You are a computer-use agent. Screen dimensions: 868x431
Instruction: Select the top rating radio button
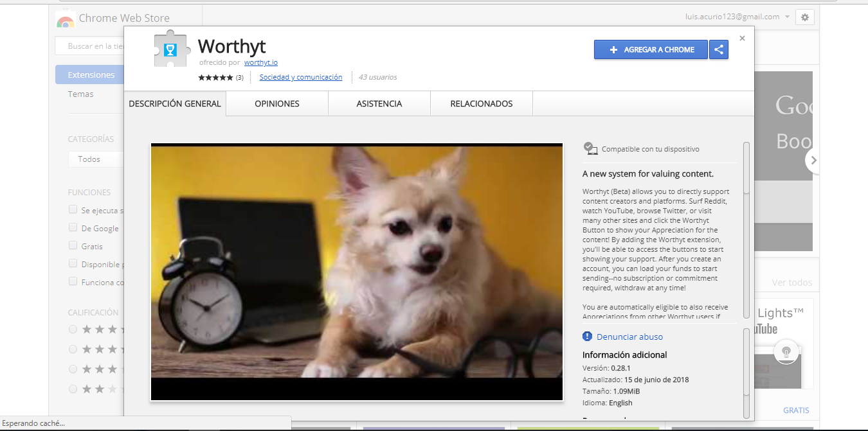point(73,329)
